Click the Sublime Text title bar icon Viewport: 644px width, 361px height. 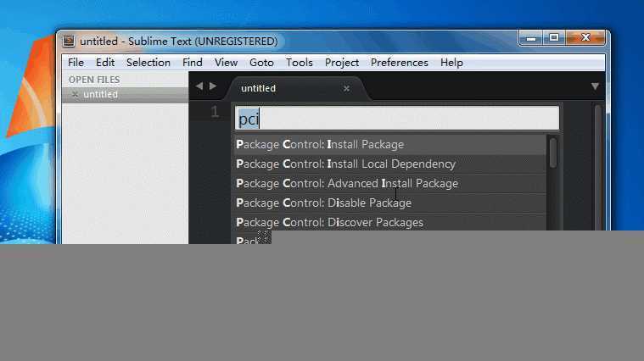69,41
